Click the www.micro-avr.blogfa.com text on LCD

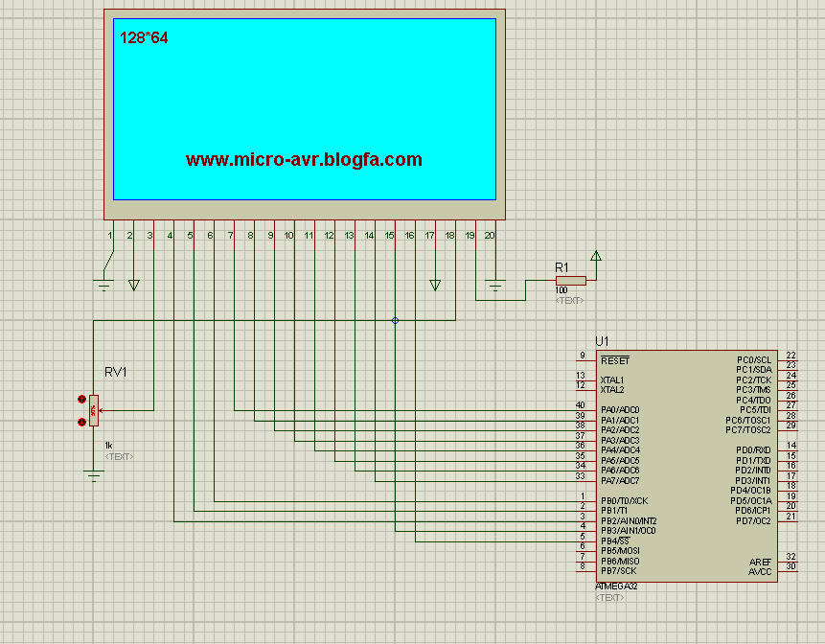304,160
